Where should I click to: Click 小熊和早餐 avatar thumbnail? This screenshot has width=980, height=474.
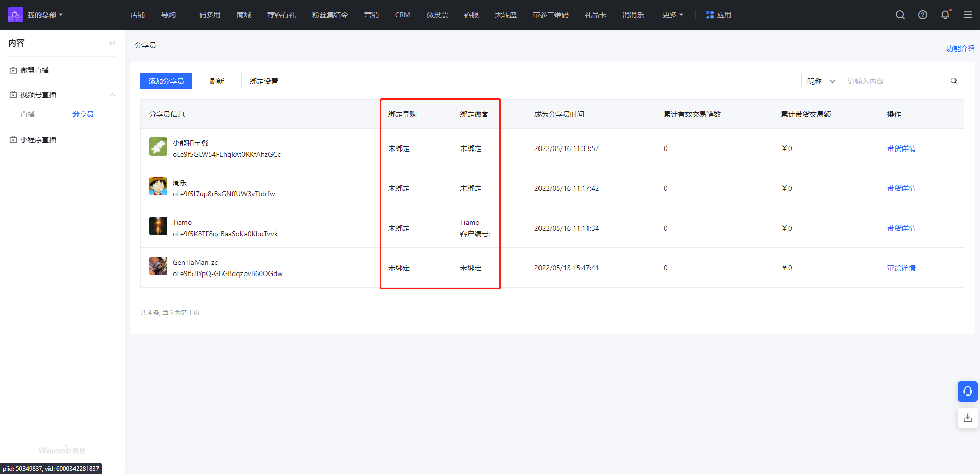click(158, 146)
